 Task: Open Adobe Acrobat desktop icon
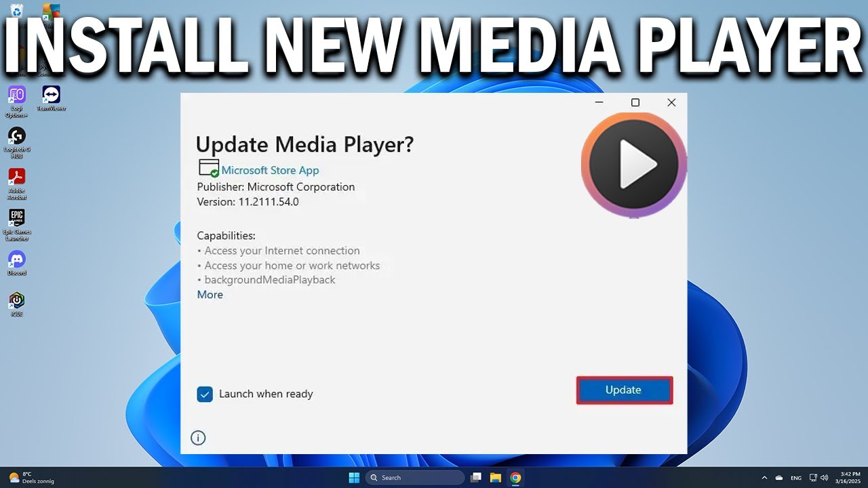17,184
